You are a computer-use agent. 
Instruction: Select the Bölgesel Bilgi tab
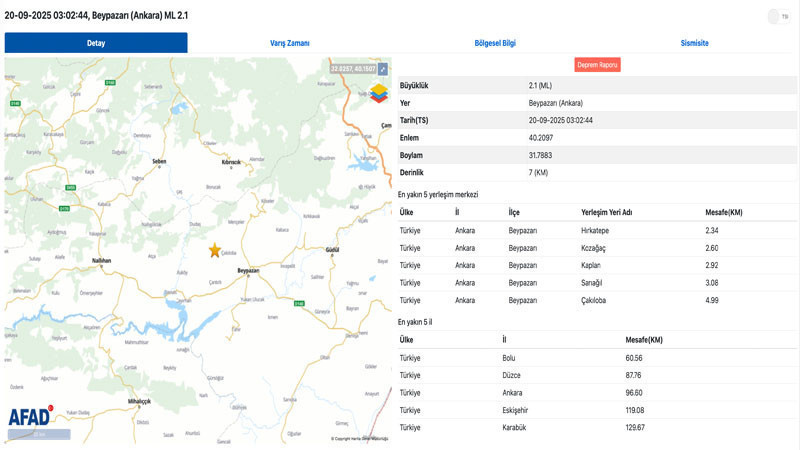pos(494,43)
